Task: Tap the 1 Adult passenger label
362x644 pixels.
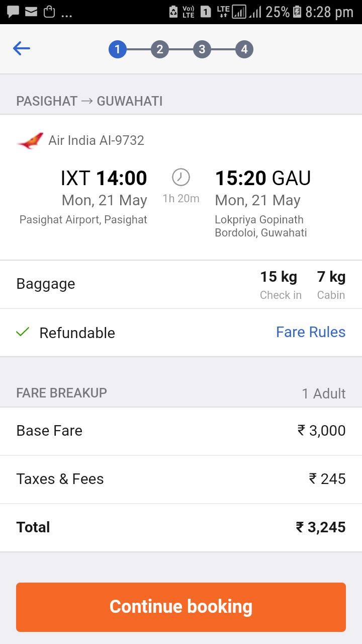Action: click(x=324, y=393)
